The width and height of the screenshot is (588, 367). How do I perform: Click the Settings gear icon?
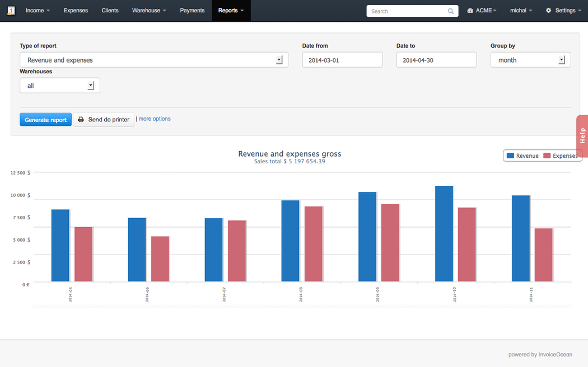click(x=548, y=11)
